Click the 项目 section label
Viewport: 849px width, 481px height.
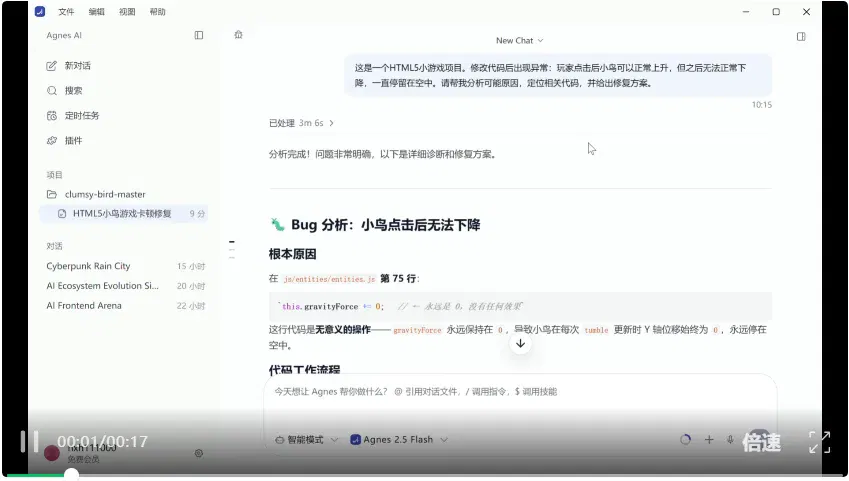54,175
